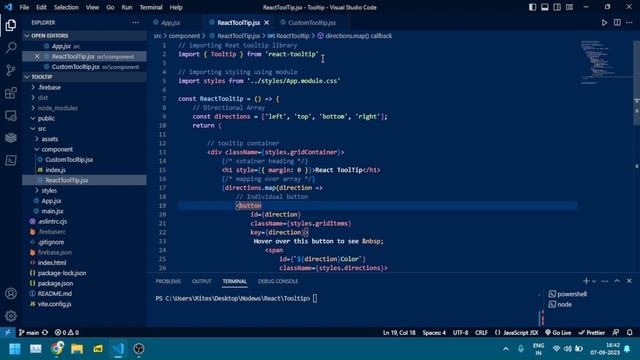Close the terminal panel
The image size is (640, 360).
pyautogui.click(x=629, y=281)
